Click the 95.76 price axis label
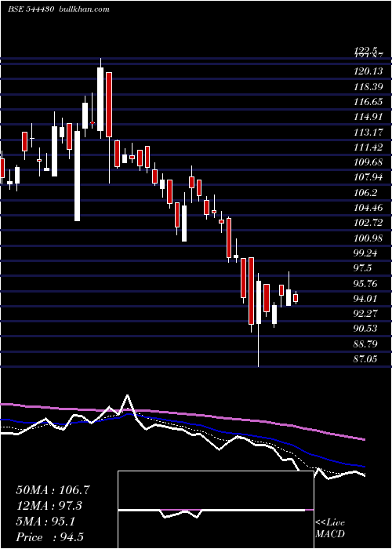392x549 pixels. tap(365, 284)
